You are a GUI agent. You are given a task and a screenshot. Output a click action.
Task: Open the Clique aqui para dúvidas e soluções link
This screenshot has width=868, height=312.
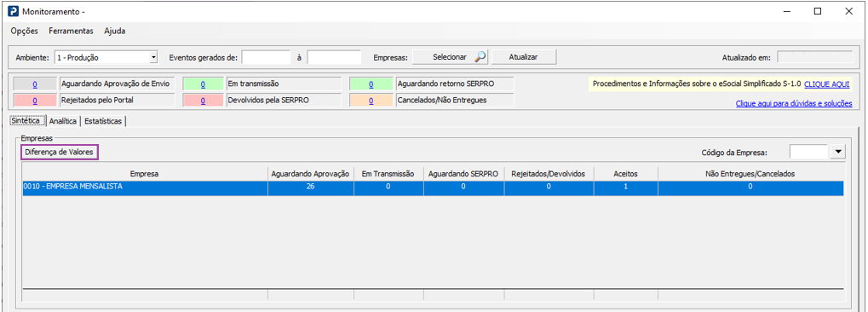[794, 104]
